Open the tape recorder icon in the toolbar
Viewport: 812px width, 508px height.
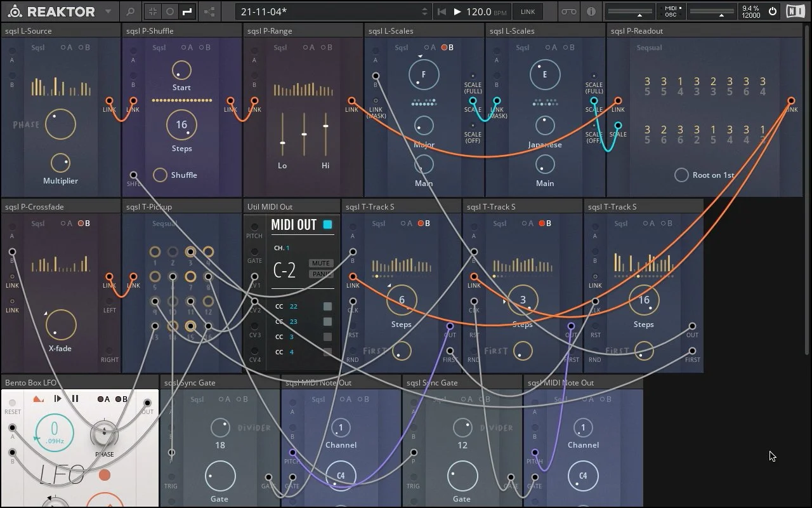pos(569,11)
